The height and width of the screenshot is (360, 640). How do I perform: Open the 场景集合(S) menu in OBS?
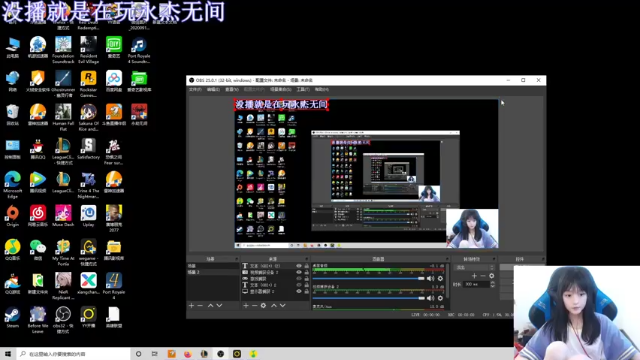click(280, 89)
